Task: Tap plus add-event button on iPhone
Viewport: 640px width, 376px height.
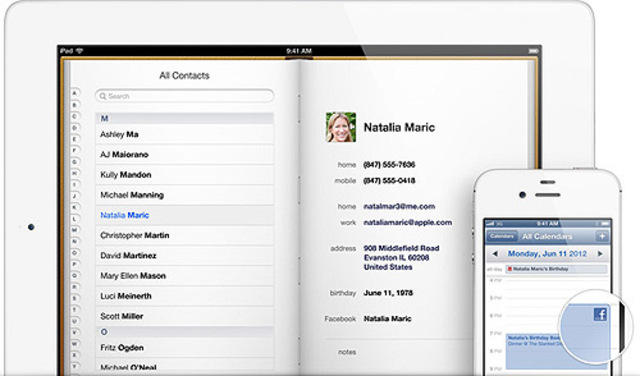Action: pos(602,236)
